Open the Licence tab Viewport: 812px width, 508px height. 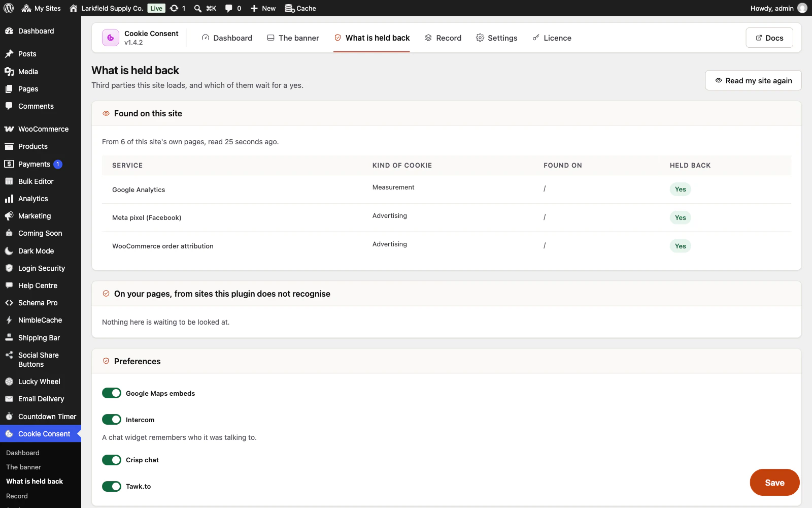point(552,38)
